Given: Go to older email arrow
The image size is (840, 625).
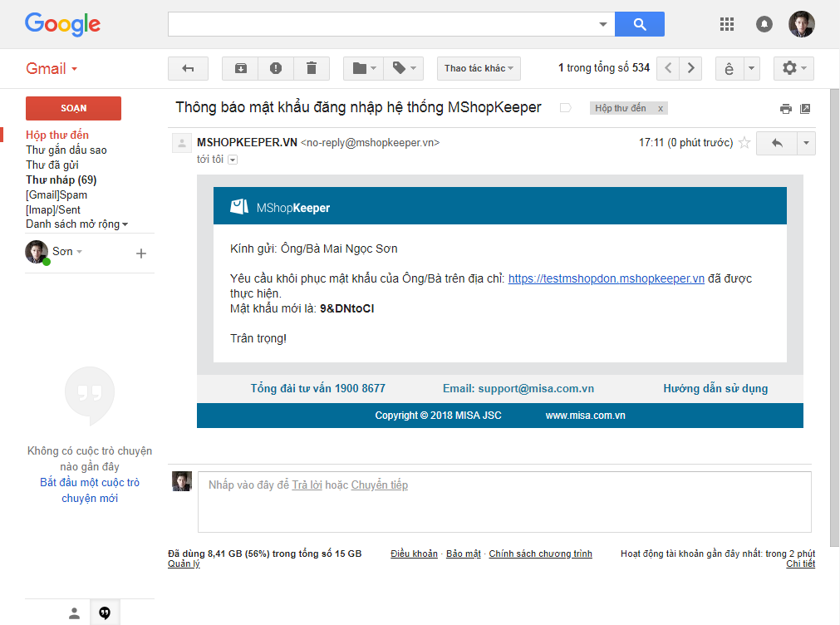Looking at the screenshot, I should 690,68.
